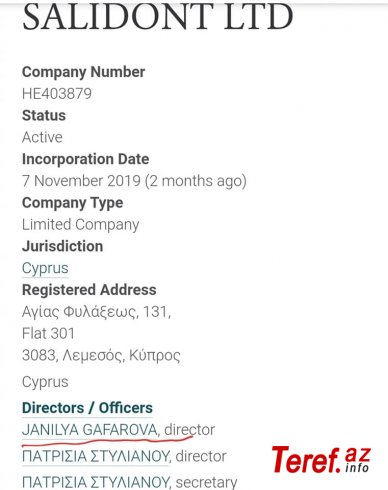Screen dimensions: 388x490
Task: Open the Directors / Officers heading link
Action: (87, 408)
